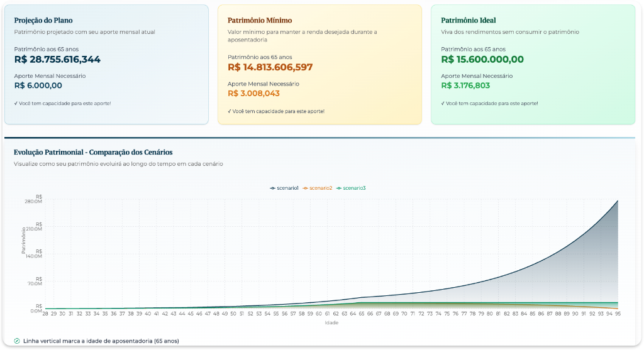Image resolution: width=644 pixels, height=350 pixels.
Task: Click age 95 tick on chart axis
Action: point(618,314)
